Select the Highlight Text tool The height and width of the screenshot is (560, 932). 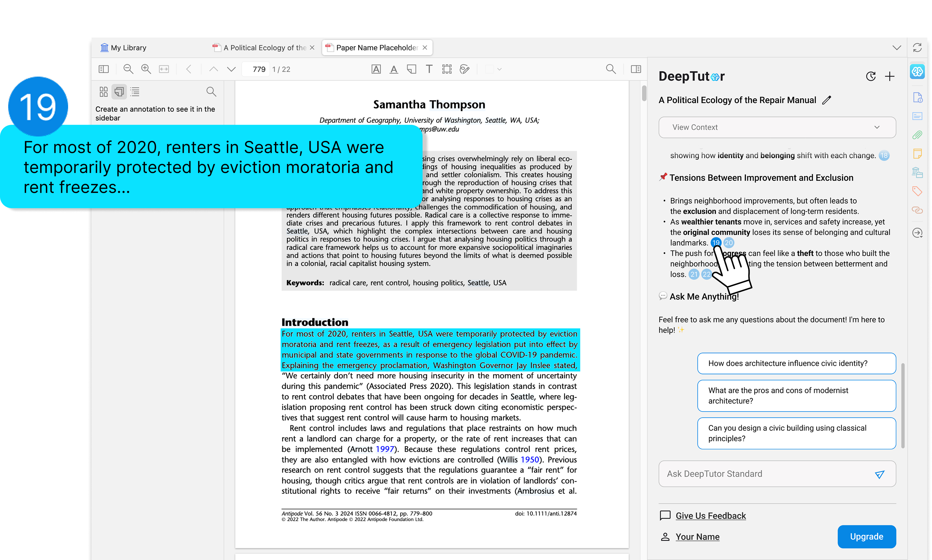tap(376, 69)
